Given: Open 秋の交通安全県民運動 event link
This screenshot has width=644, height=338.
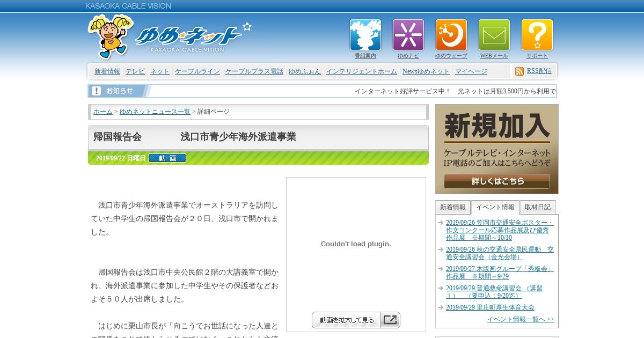Looking at the screenshot, I should (500, 253).
